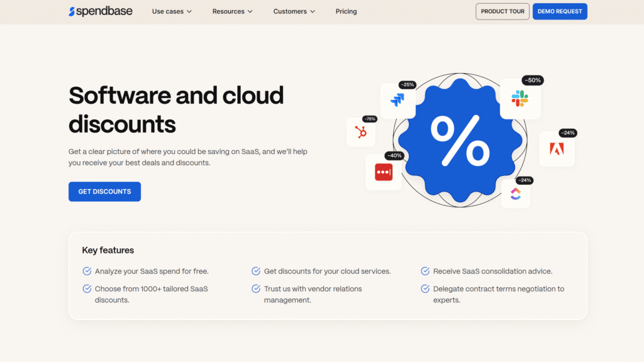This screenshot has height=362, width=644.
Task: Click the Jira icon with -25% badge
Action: pos(397,101)
